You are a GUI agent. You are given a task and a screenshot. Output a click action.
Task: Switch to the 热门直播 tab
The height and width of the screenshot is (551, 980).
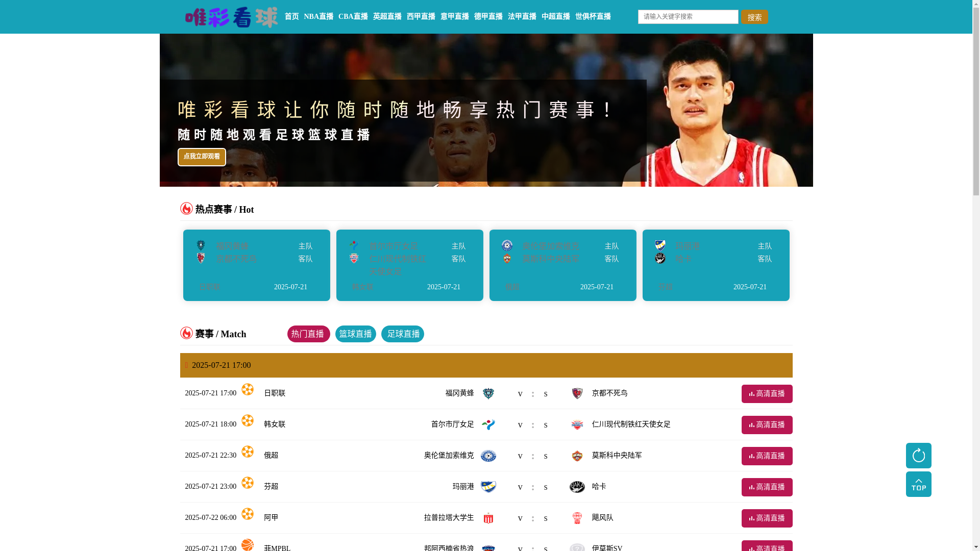coord(308,334)
